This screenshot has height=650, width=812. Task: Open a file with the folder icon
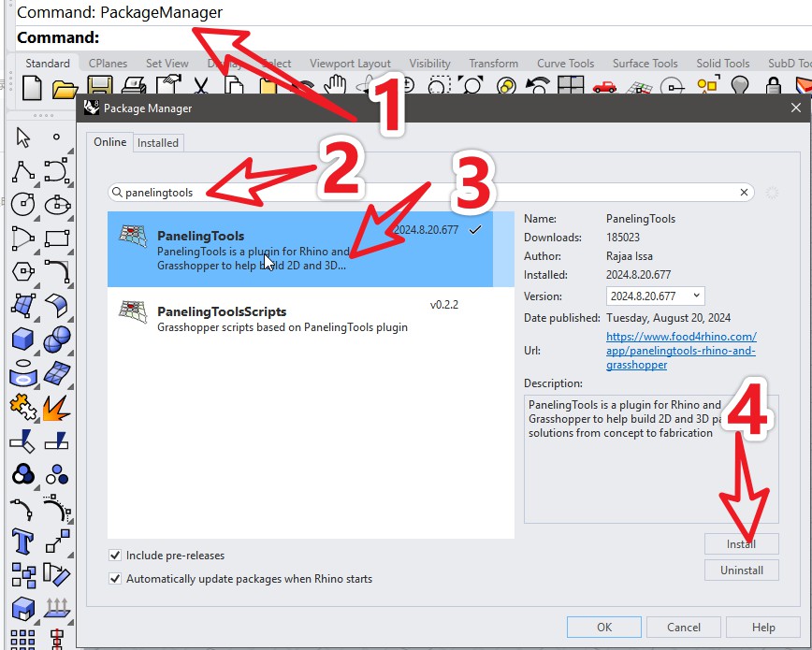tap(65, 89)
